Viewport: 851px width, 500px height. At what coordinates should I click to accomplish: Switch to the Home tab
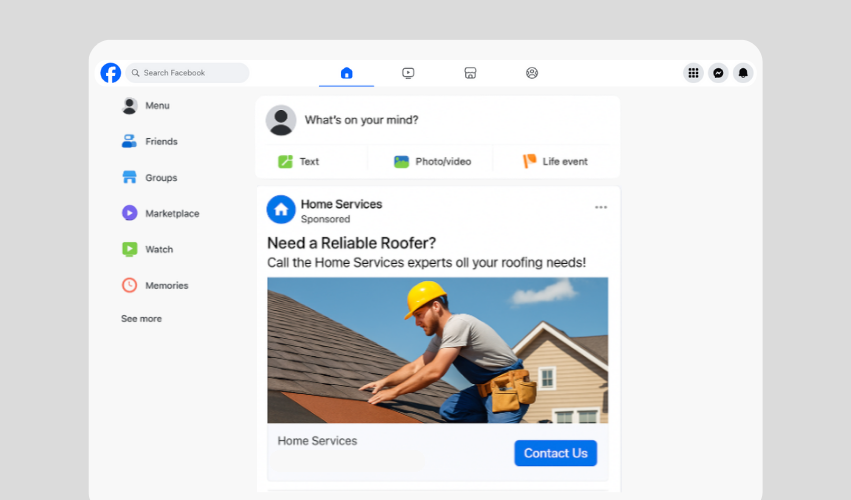click(x=346, y=73)
